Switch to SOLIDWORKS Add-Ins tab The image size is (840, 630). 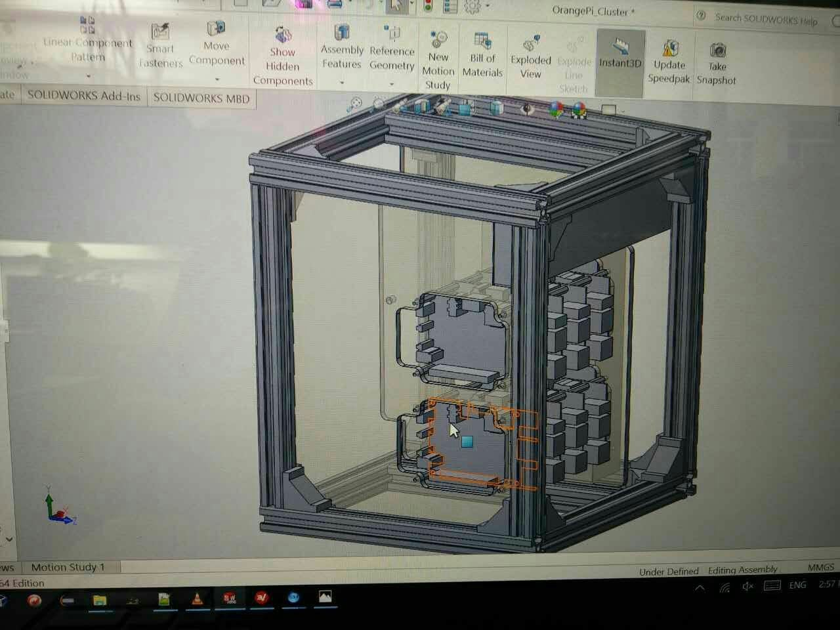click(84, 96)
